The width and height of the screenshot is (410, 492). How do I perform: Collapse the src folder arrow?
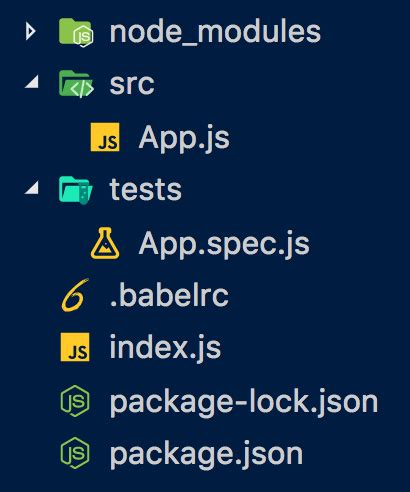click(x=32, y=82)
